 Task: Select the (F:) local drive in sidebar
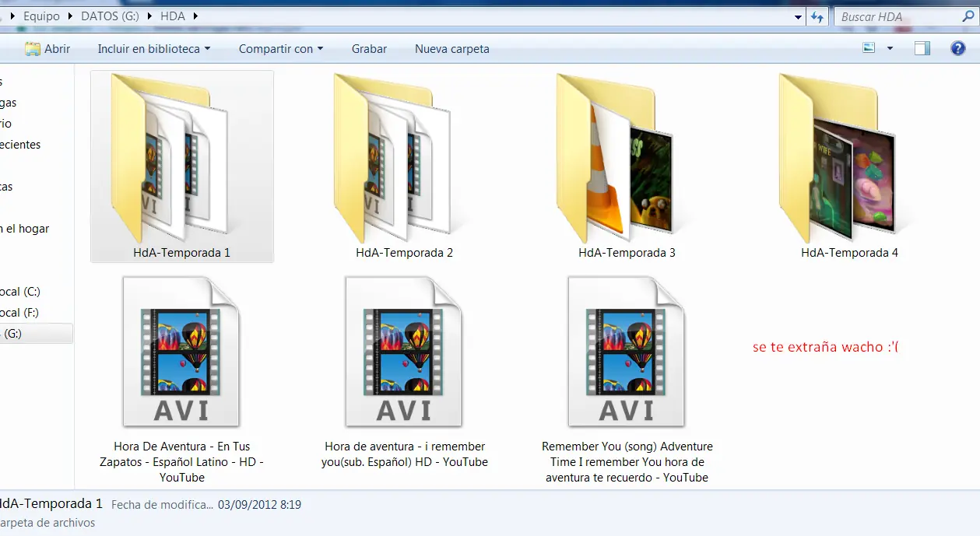19,313
